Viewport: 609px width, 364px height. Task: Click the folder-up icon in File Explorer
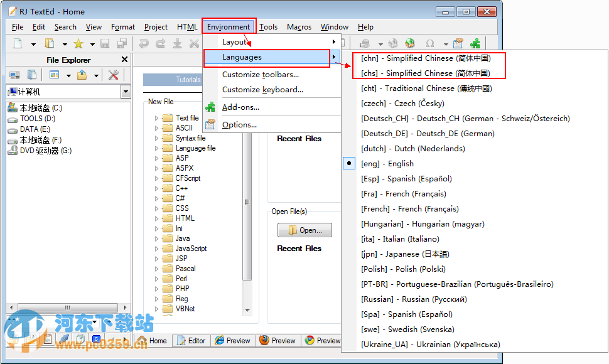[82, 75]
